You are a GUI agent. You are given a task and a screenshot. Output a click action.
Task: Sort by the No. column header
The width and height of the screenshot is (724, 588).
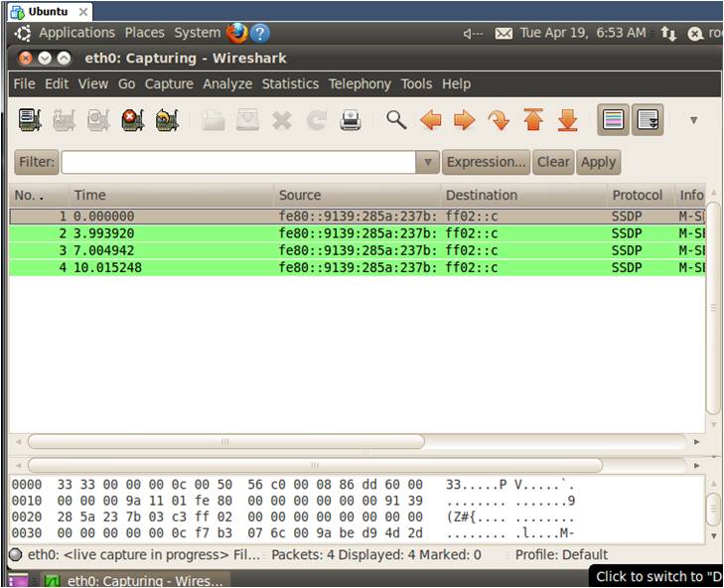(x=40, y=196)
